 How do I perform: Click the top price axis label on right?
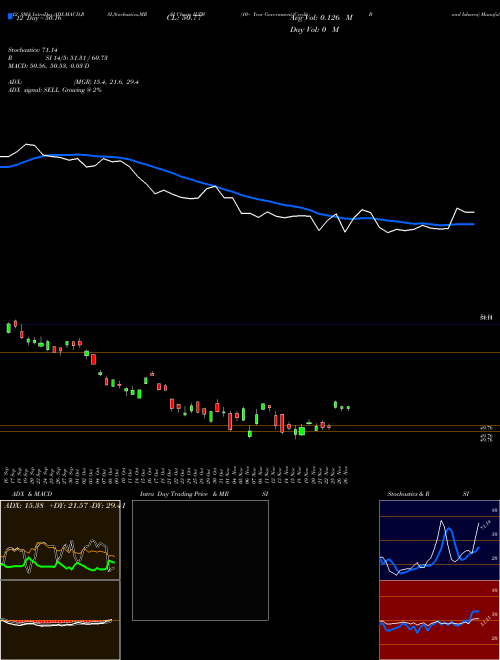click(486, 318)
